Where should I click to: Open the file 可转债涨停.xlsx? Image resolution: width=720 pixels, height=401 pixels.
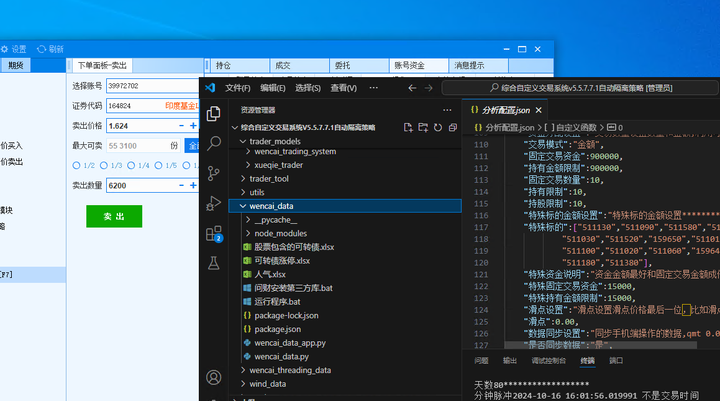(x=282, y=261)
